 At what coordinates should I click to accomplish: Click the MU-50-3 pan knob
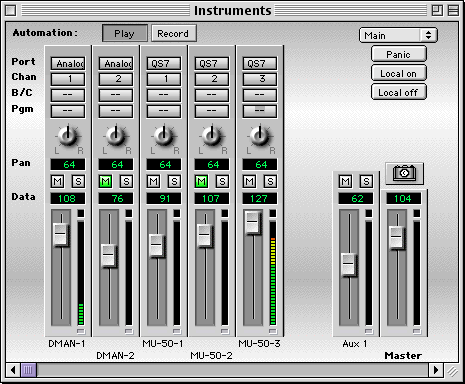260,136
